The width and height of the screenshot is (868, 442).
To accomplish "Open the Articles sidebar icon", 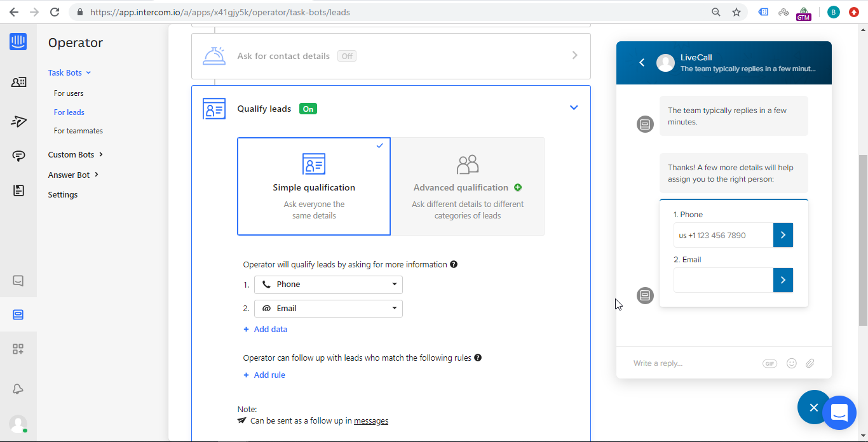I will click(18, 191).
